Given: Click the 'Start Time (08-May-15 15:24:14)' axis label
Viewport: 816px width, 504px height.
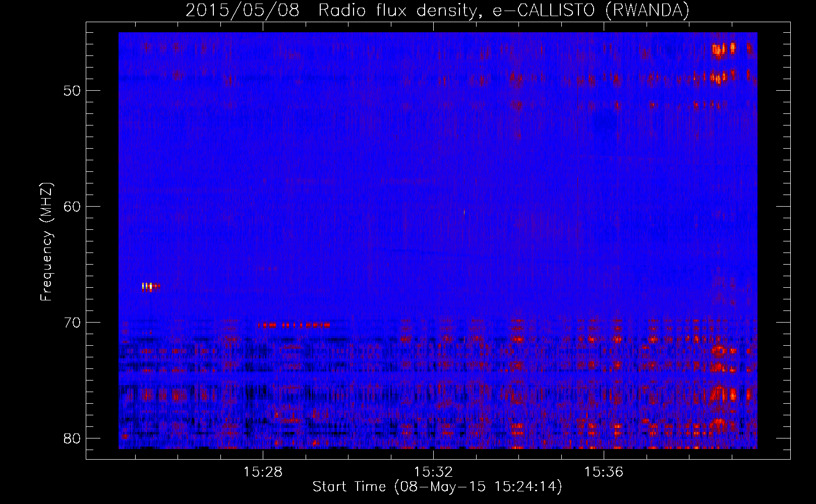Looking at the screenshot, I should pyautogui.click(x=437, y=487).
